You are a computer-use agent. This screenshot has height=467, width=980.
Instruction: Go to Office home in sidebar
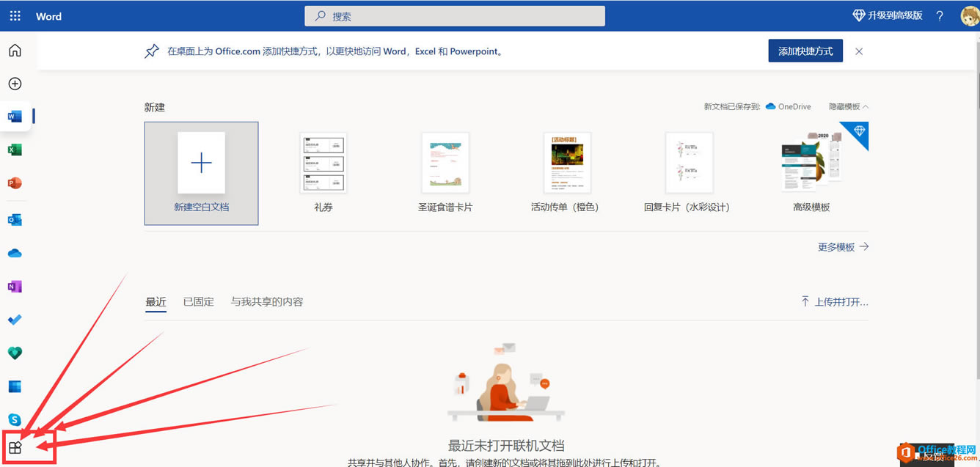click(15, 51)
